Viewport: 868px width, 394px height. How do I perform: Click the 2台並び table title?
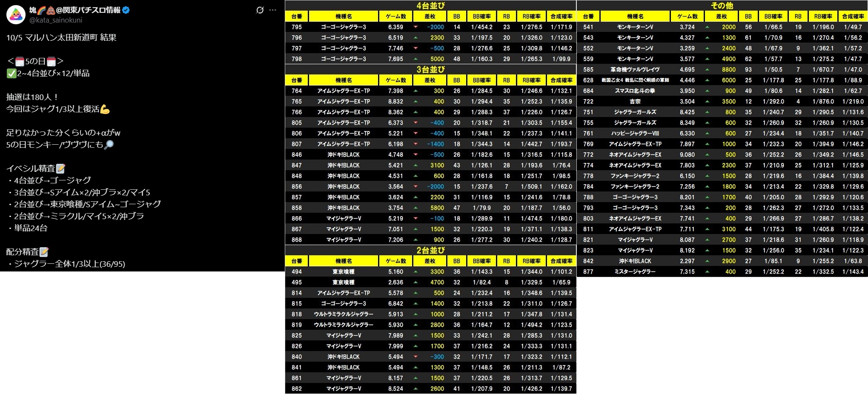click(x=430, y=250)
